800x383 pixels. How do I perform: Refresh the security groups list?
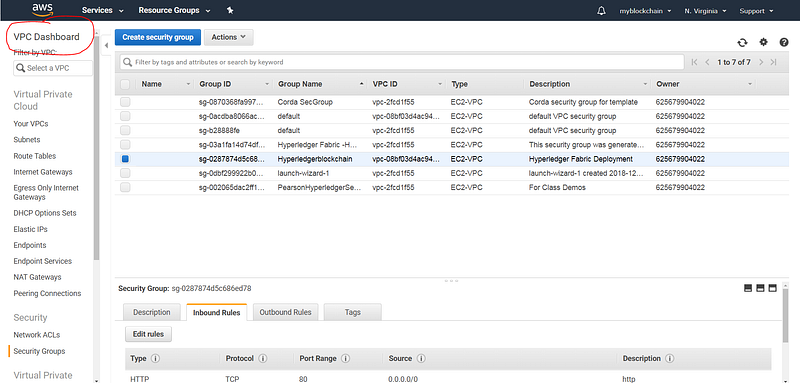pos(742,43)
